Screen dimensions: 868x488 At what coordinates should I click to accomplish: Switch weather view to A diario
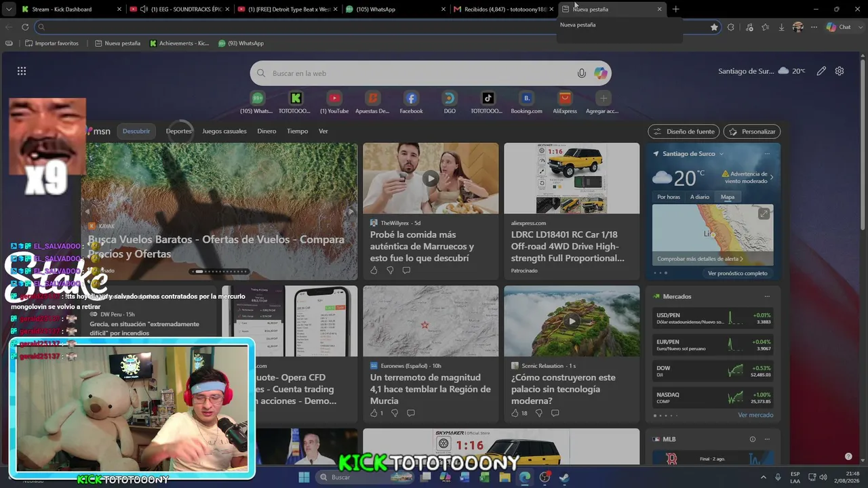(x=700, y=197)
